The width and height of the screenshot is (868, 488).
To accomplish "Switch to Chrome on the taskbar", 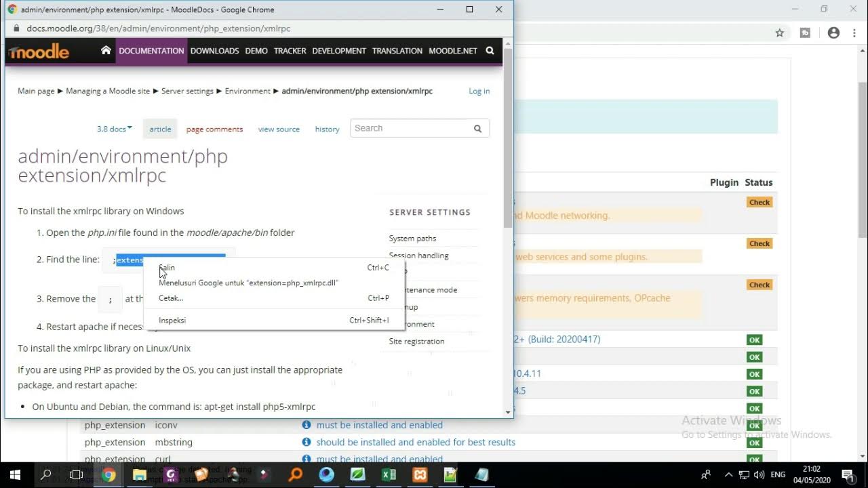I will pos(108,474).
